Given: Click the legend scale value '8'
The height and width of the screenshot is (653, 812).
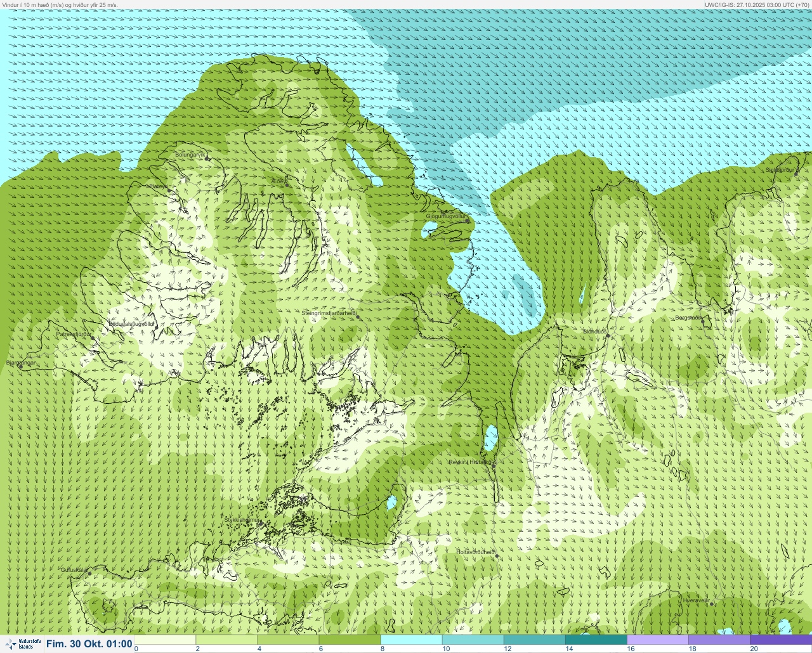Looking at the screenshot, I should coord(382,649).
